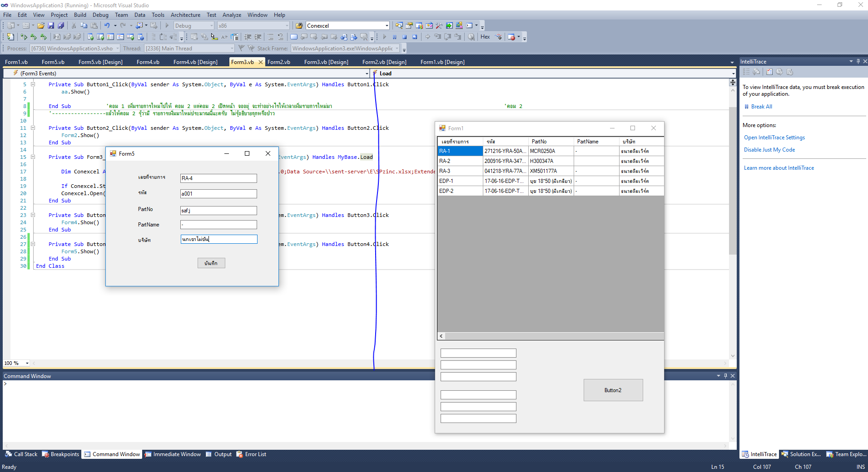Switch to Form1.vb [Design] tab
Viewport: 868px width, 472px height.
pyautogui.click(x=442, y=62)
